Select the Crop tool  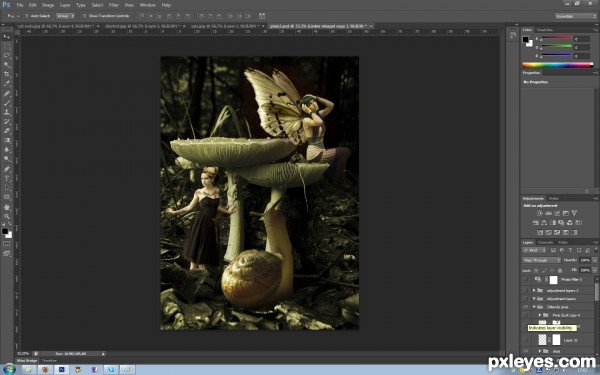(x=7, y=74)
